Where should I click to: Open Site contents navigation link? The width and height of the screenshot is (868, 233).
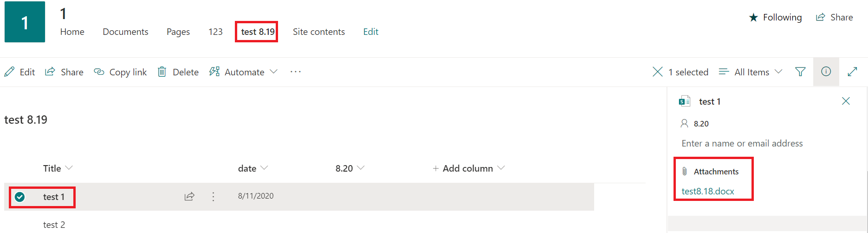point(318,32)
